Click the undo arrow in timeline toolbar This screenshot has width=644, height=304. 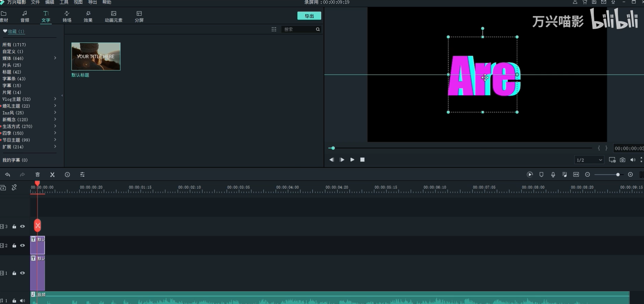click(7, 175)
